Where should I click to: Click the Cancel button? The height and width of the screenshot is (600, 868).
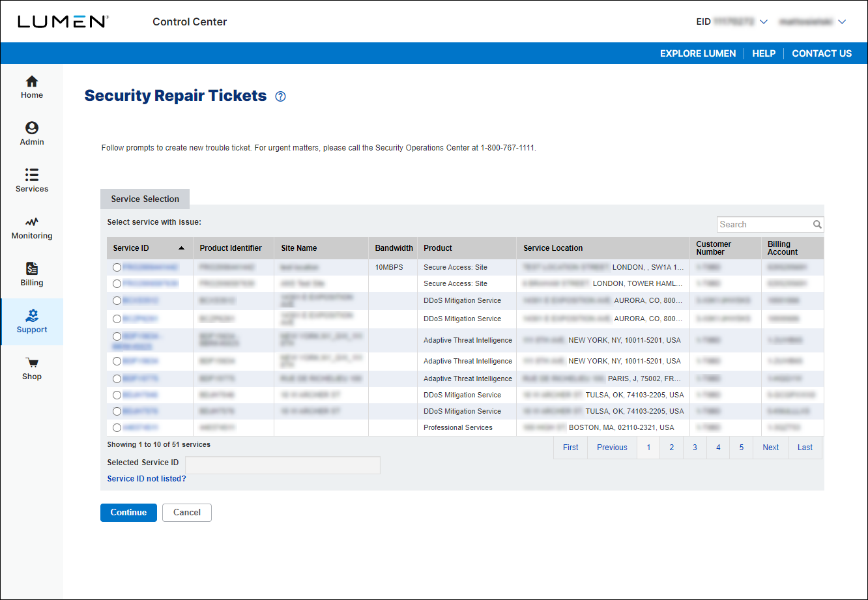coord(187,513)
